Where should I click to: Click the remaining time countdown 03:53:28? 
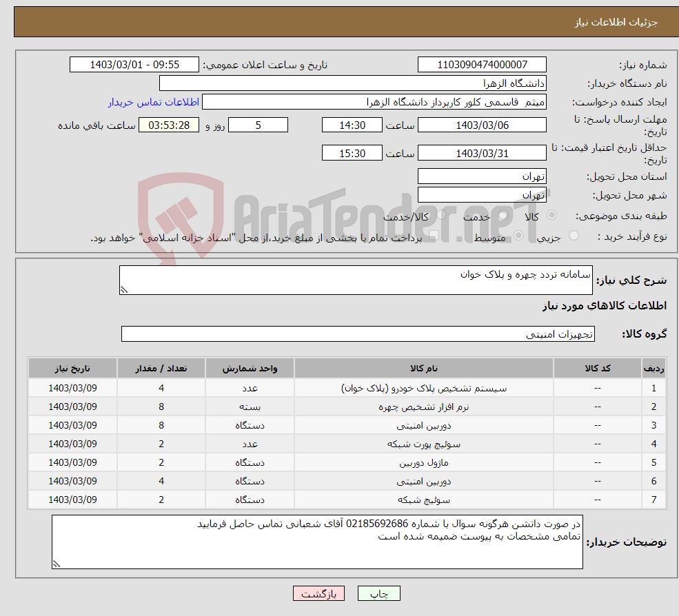click(169, 125)
